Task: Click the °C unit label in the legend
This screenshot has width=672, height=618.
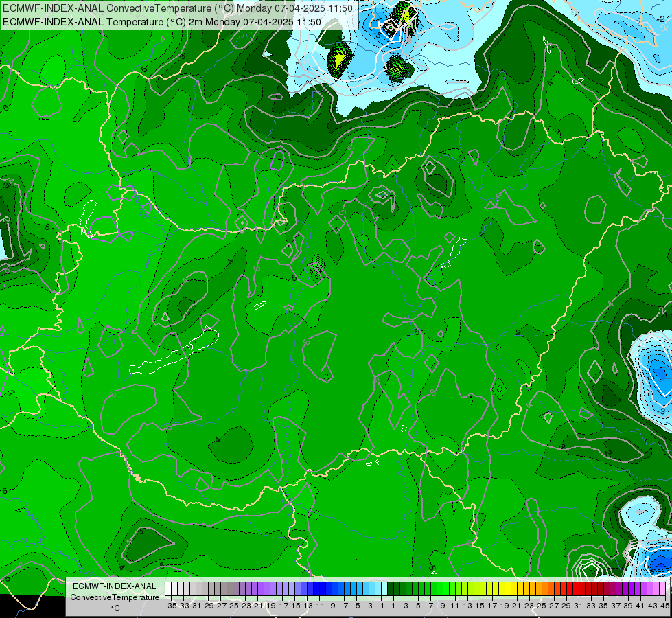Action: (115, 608)
